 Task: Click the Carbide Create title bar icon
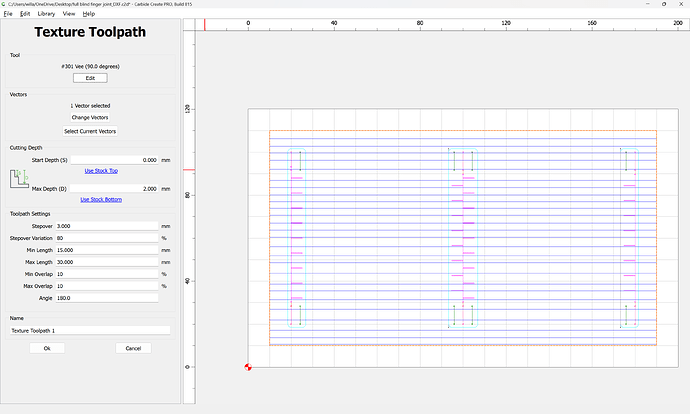pyautogui.click(x=4, y=4)
